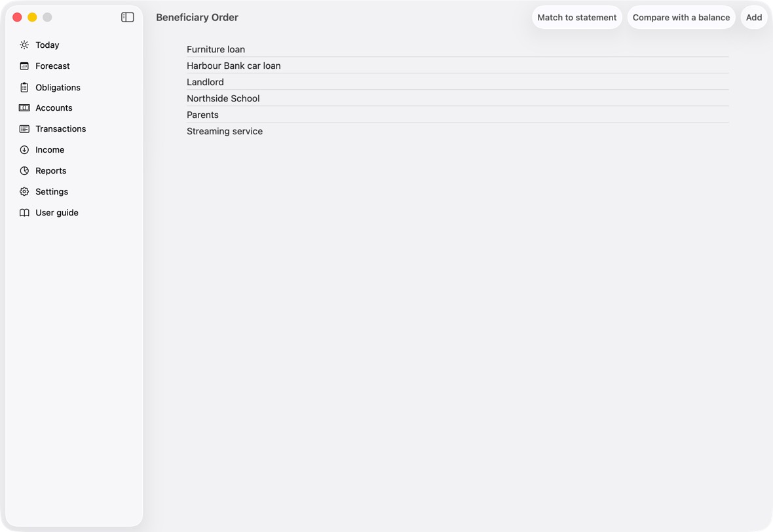
Task: Select the Streaming service row
Action: point(457,131)
